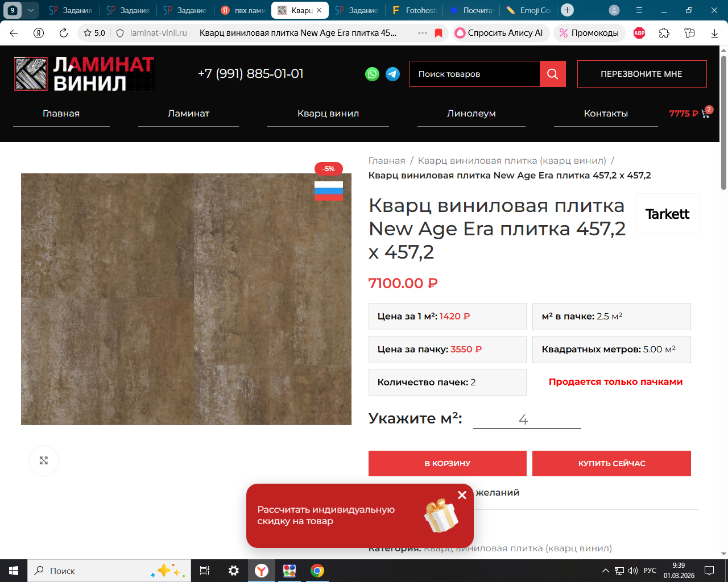Switch to the пвх лами tab

point(243,10)
